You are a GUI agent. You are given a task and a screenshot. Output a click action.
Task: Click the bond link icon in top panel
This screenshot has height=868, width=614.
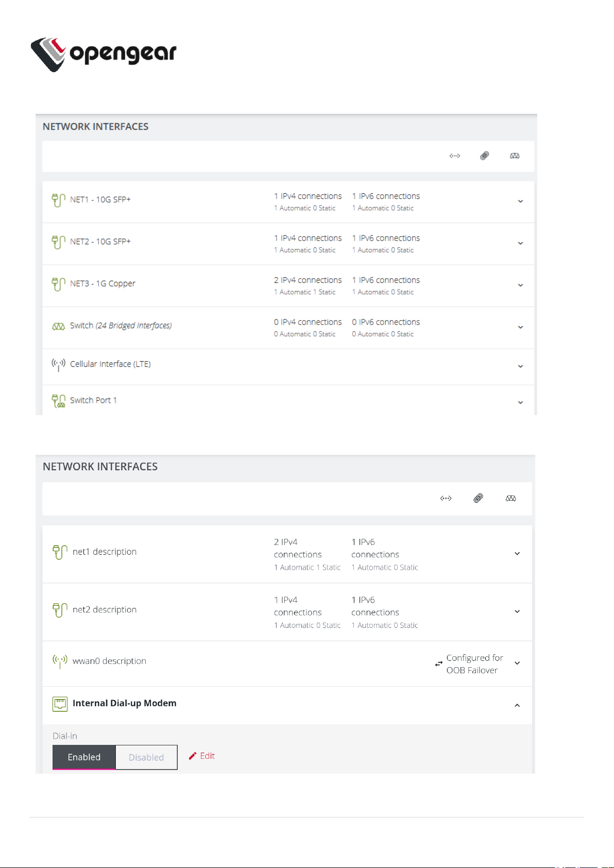(484, 156)
